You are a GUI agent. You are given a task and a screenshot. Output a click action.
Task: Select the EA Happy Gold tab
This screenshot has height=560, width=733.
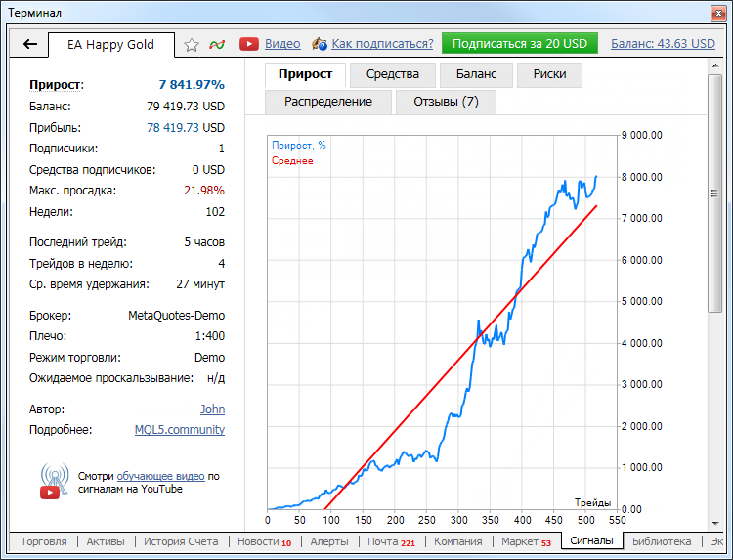click(x=110, y=45)
